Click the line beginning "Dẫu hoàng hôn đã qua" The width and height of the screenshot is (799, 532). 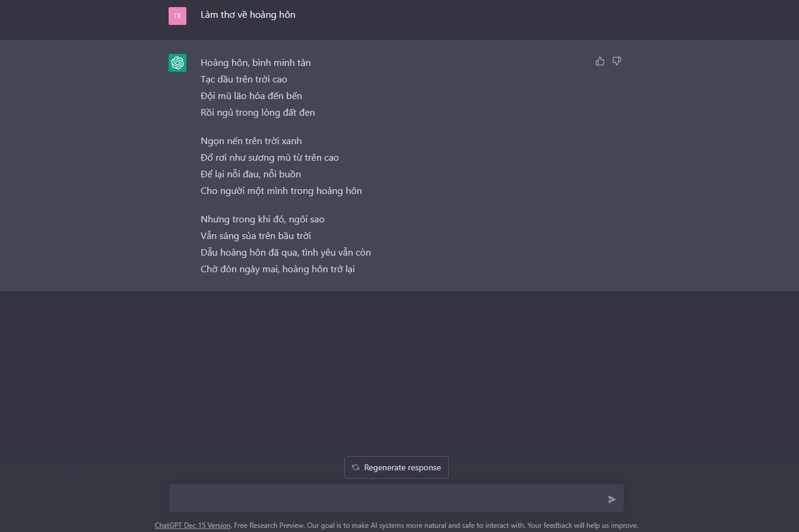[286, 253]
